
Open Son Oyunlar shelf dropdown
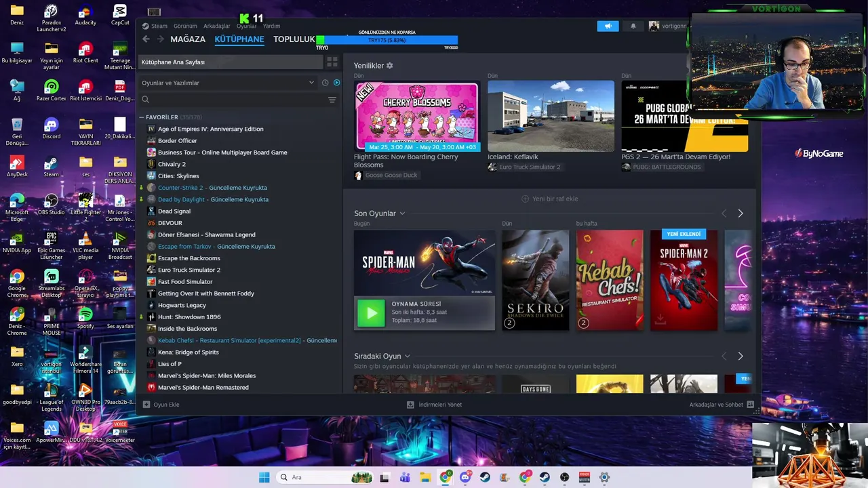pos(402,213)
